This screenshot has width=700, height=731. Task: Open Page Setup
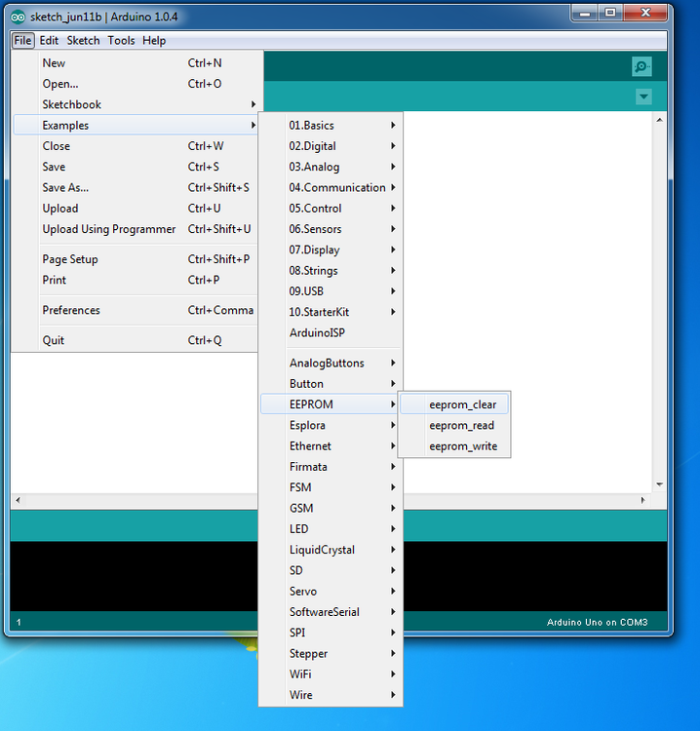tap(136, 259)
